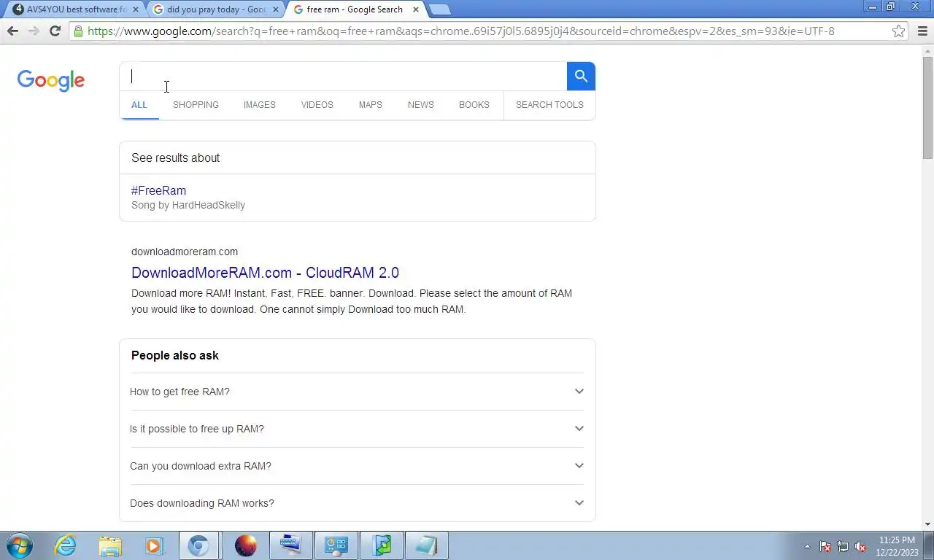Click inside the Google search box

pos(343,76)
